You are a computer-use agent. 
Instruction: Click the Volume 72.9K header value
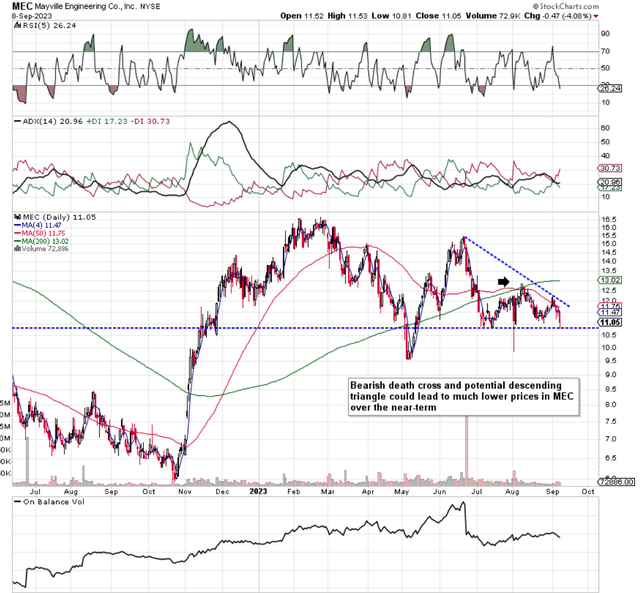493,16
